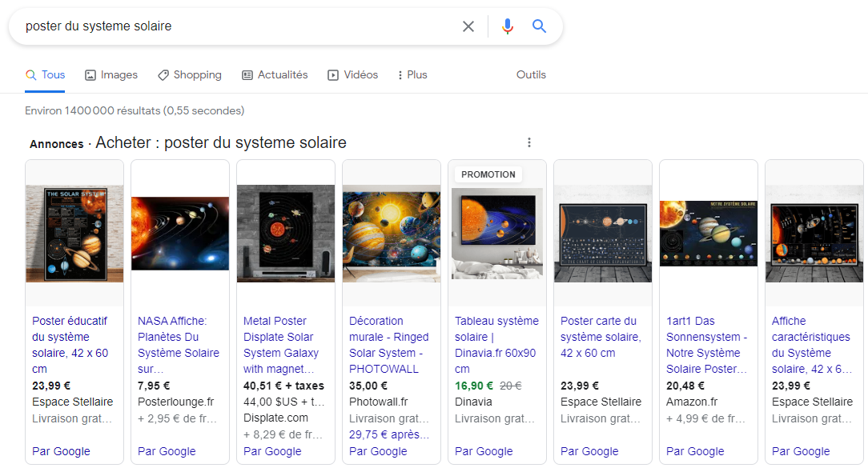Switch to the Images tab
The width and height of the screenshot is (868, 468).
[x=111, y=75]
